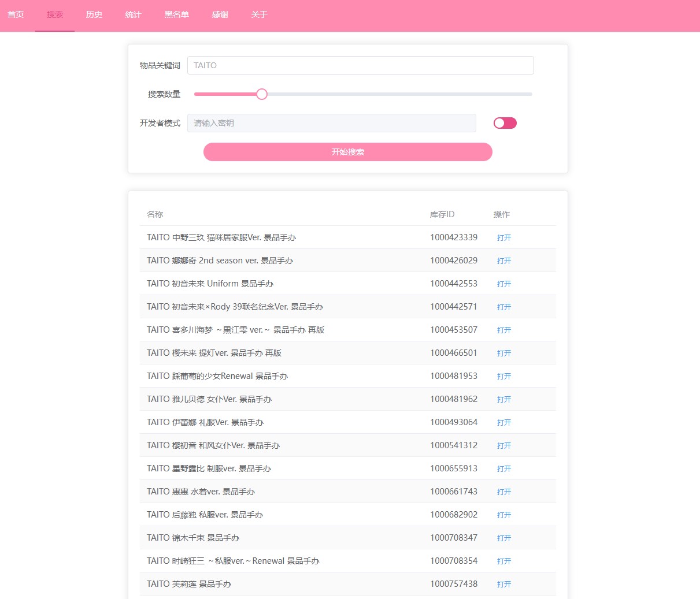Viewport: 700px width, 599px height.
Task: Open link for 樱初音 和风女仆Ver.
Action: 504,445
